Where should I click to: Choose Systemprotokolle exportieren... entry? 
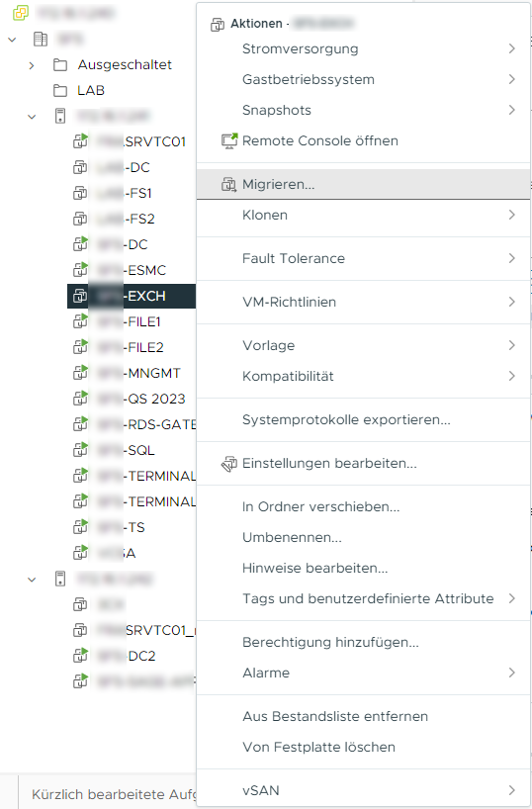[x=346, y=420]
